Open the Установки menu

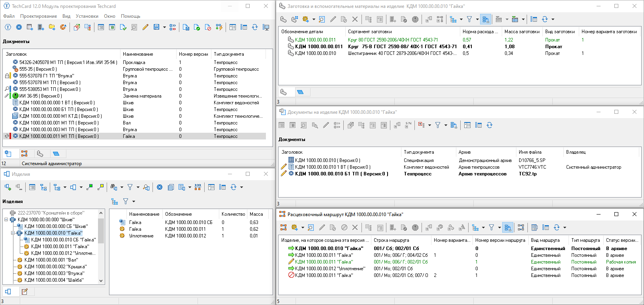coord(87,16)
